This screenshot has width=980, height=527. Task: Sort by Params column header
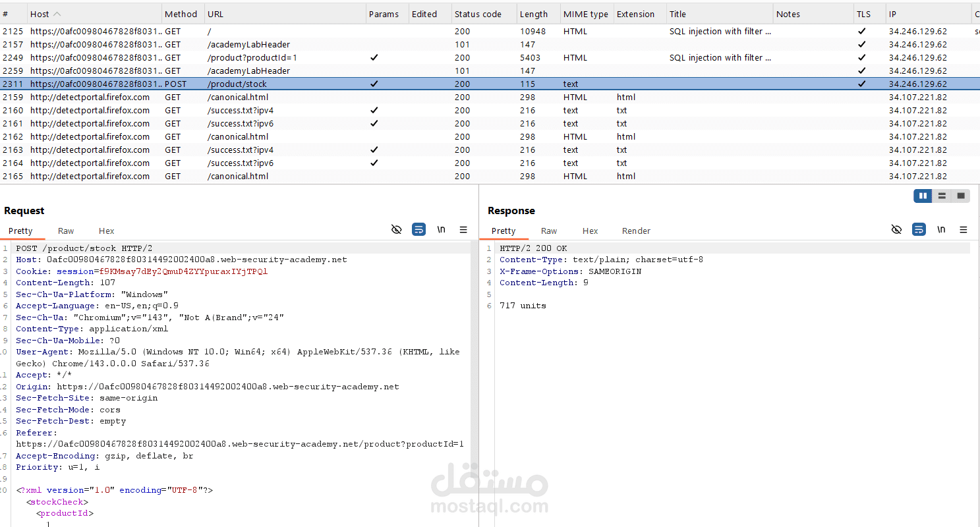pos(387,14)
